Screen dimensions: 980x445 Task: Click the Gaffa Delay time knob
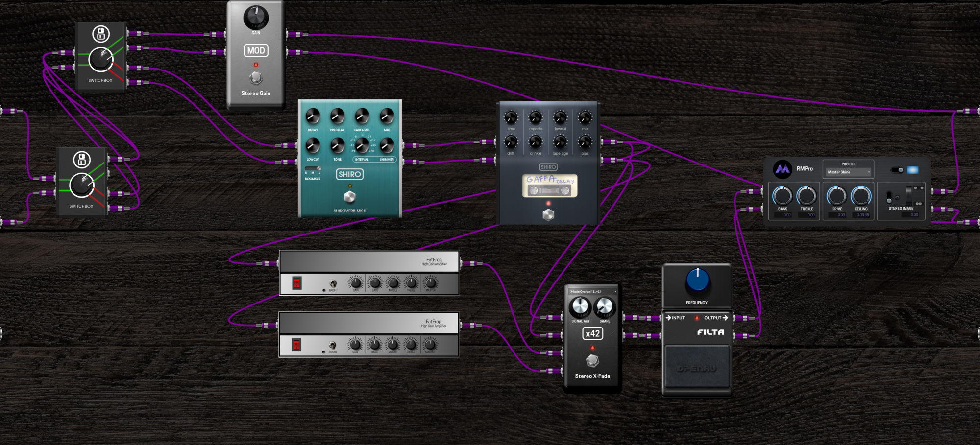(x=511, y=117)
